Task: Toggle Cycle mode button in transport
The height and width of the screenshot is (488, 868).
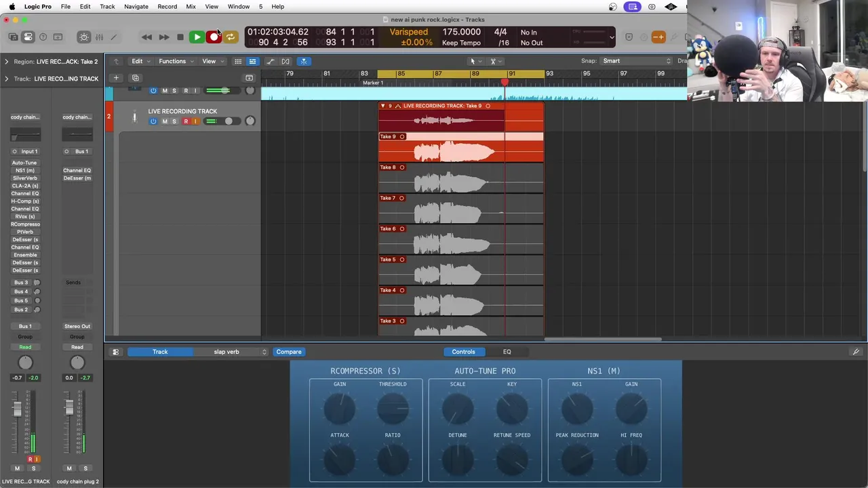Action: point(231,37)
